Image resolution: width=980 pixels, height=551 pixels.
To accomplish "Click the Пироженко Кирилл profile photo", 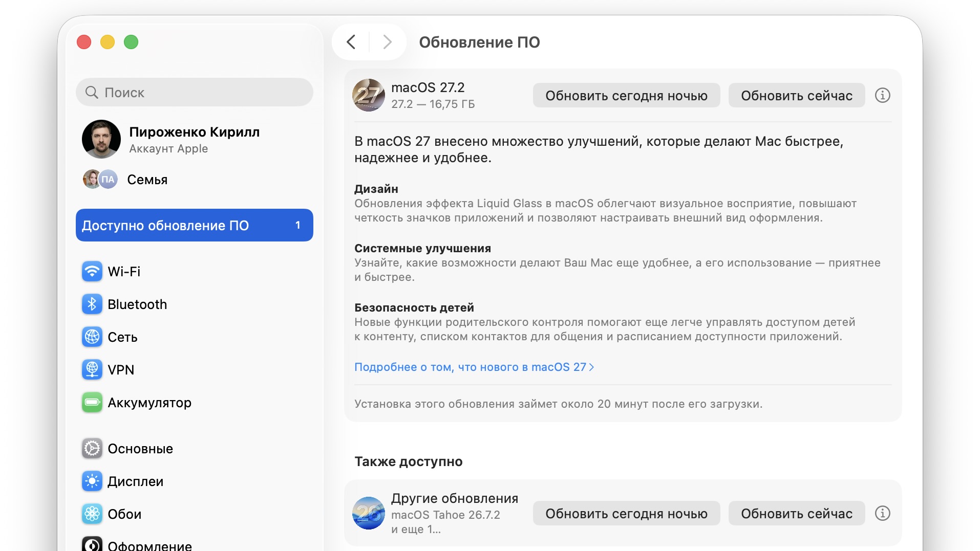I will [x=101, y=139].
